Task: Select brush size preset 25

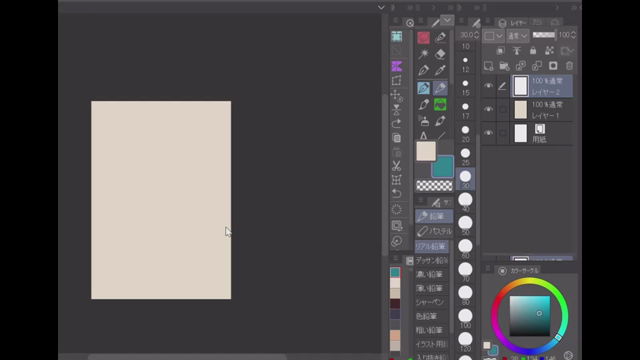Action: pyautogui.click(x=465, y=156)
